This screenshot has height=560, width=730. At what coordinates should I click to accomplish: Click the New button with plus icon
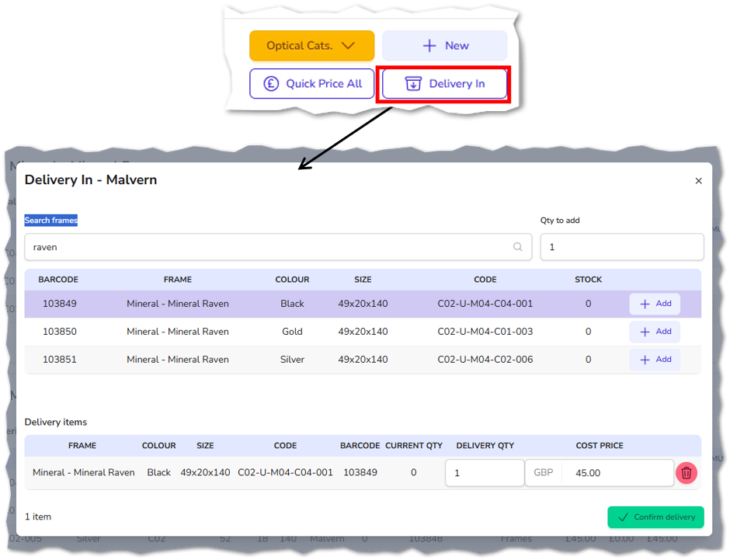click(x=445, y=46)
